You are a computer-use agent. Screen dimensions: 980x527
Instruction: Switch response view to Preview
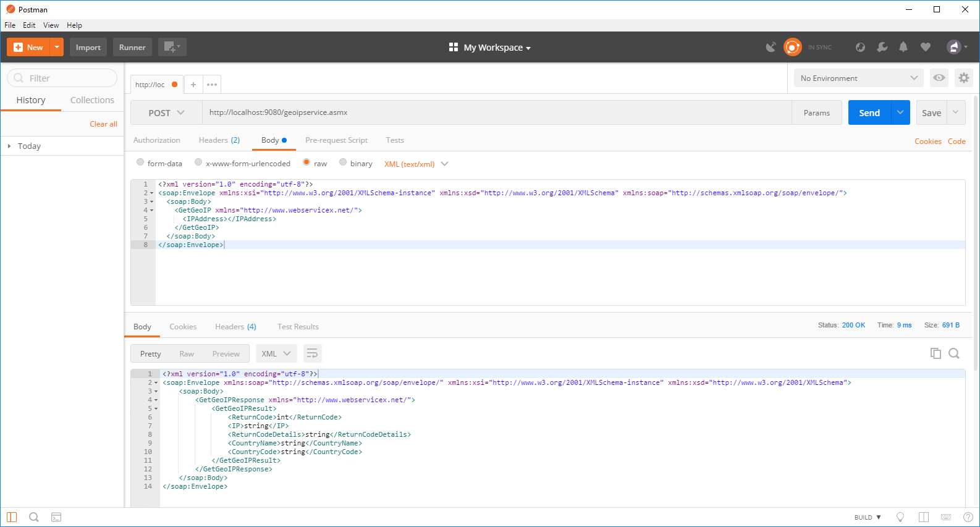click(x=226, y=353)
